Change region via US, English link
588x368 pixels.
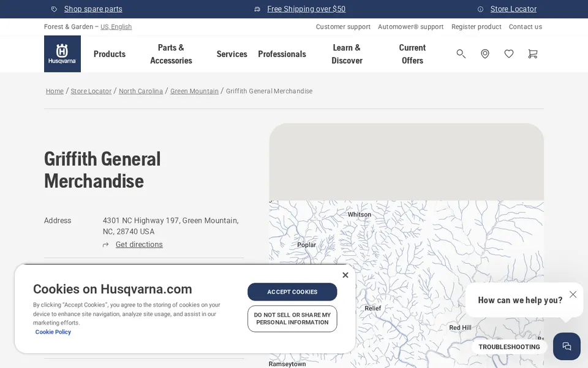(116, 26)
